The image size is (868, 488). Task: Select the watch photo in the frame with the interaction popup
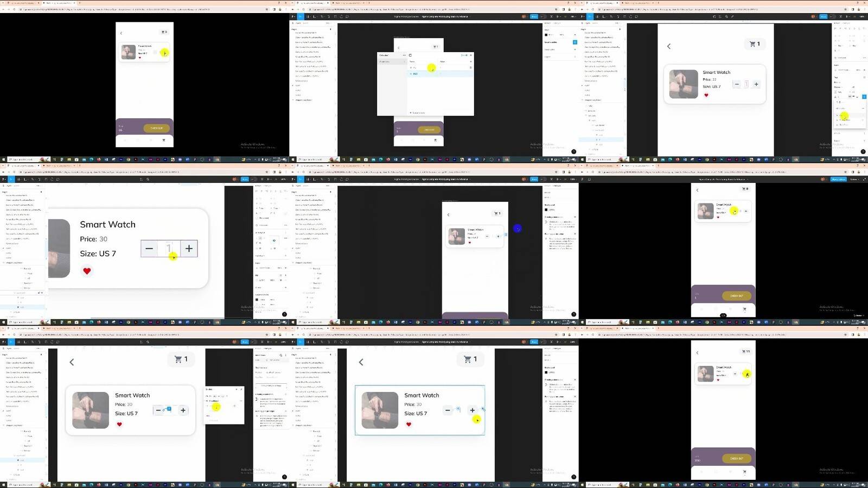tap(91, 410)
